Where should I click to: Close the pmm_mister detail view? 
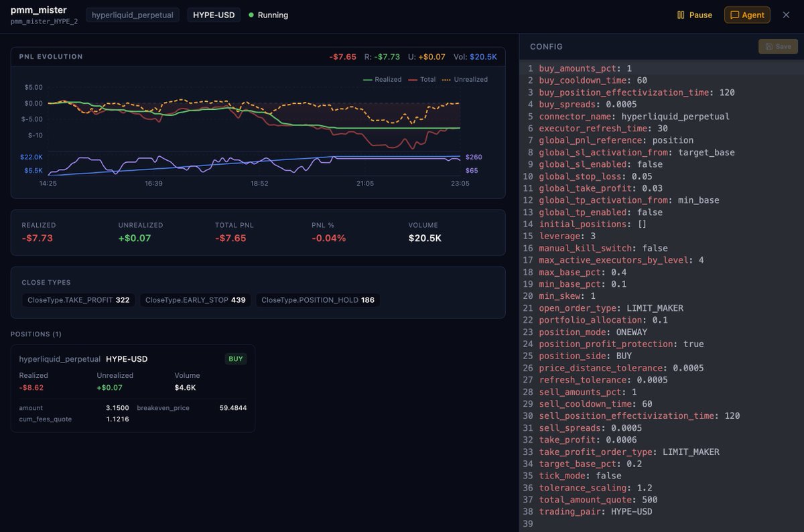click(786, 15)
